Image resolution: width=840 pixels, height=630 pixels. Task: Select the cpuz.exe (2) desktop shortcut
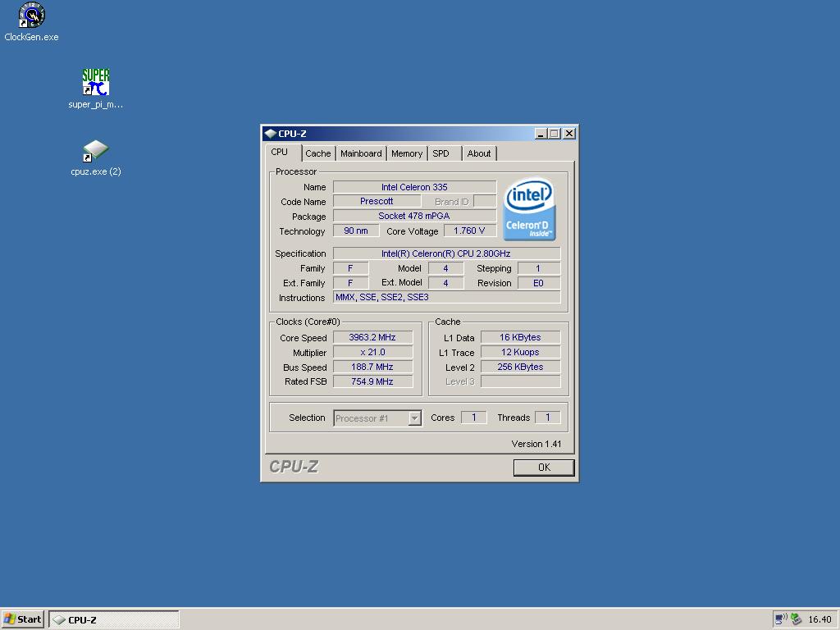(96, 157)
